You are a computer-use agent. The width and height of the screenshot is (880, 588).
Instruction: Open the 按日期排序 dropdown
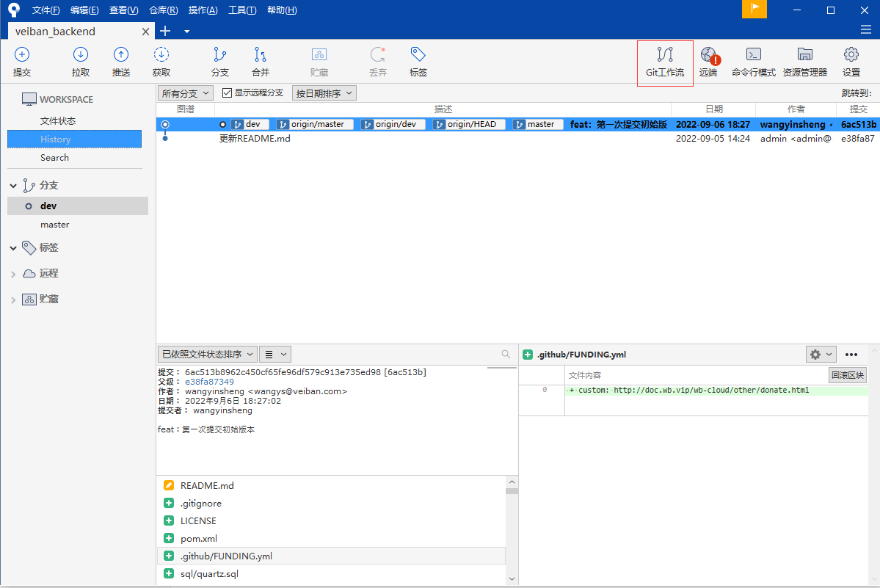324,93
